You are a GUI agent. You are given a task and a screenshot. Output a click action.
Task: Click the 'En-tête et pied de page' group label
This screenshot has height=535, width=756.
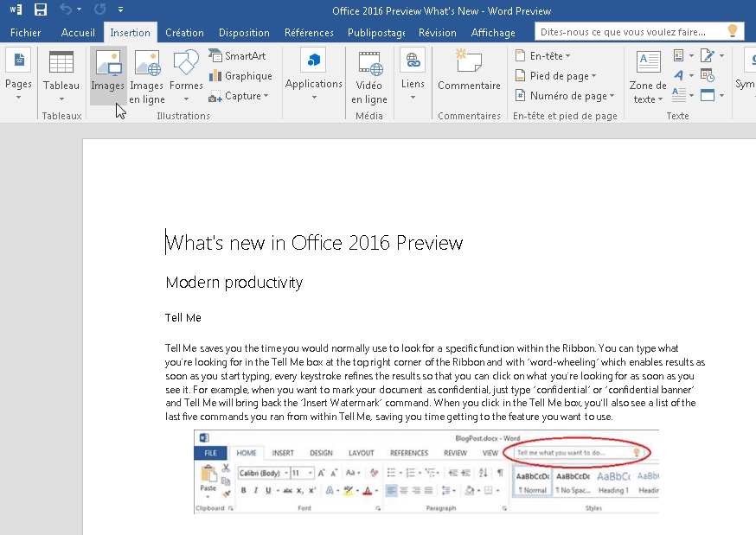coord(565,116)
